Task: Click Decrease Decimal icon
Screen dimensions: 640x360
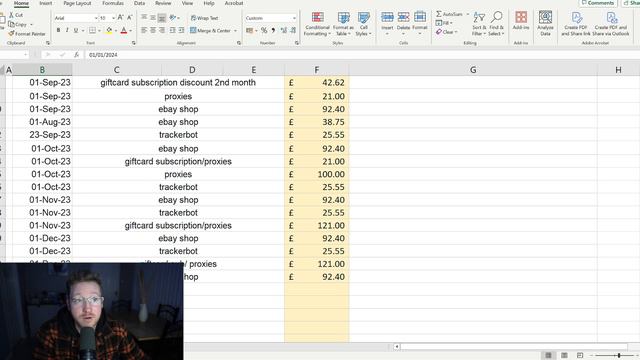Action: pyautogui.click(x=293, y=31)
